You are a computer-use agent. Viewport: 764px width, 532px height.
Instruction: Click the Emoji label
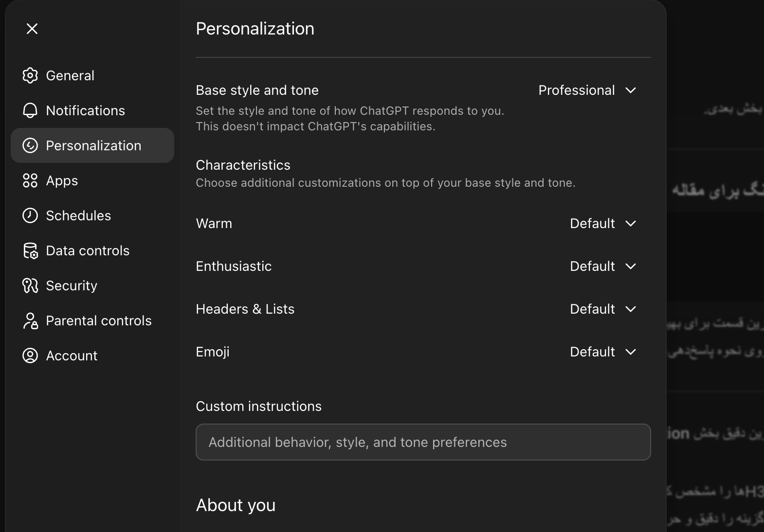(213, 352)
